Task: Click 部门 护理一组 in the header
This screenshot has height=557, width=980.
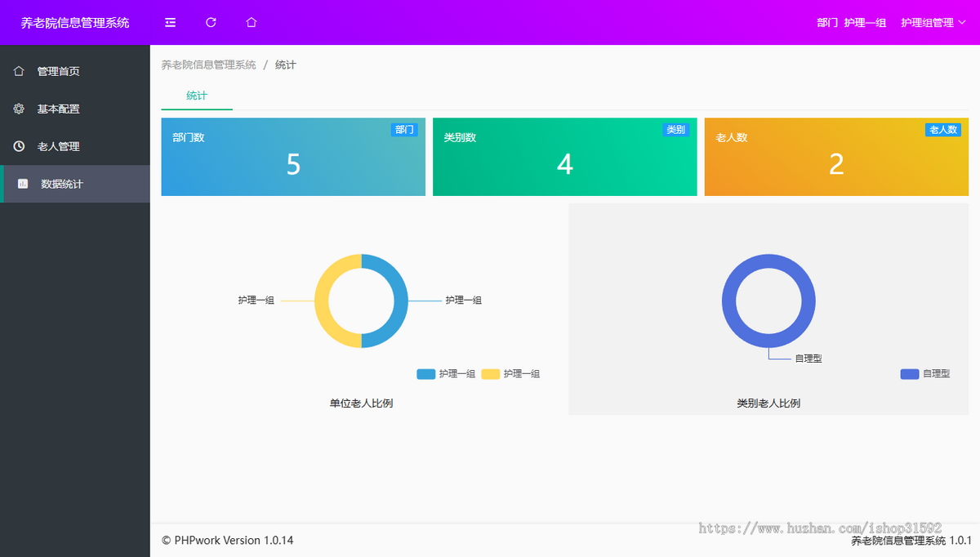Action: pos(852,23)
